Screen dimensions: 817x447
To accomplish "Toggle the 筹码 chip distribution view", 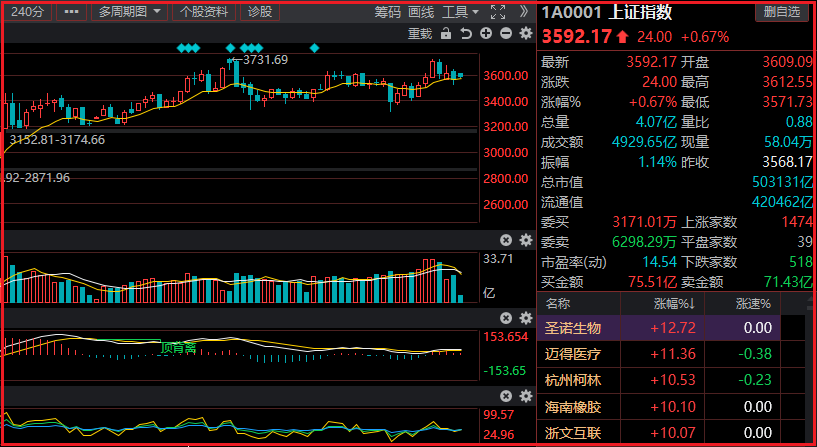I will (x=388, y=12).
